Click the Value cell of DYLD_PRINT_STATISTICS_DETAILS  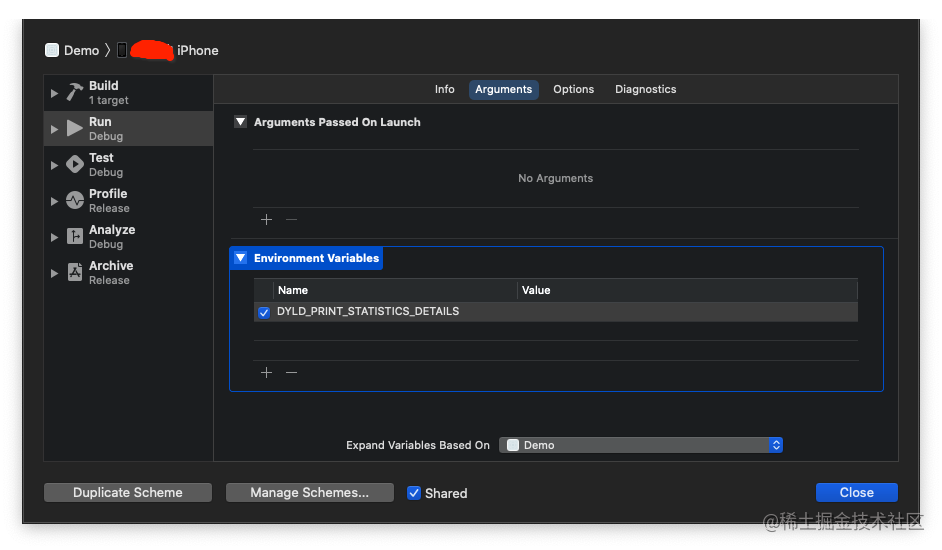(687, 311)
